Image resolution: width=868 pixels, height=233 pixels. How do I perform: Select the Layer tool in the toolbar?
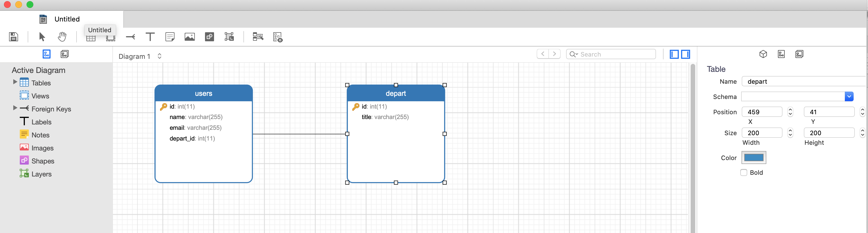point(229,37)
